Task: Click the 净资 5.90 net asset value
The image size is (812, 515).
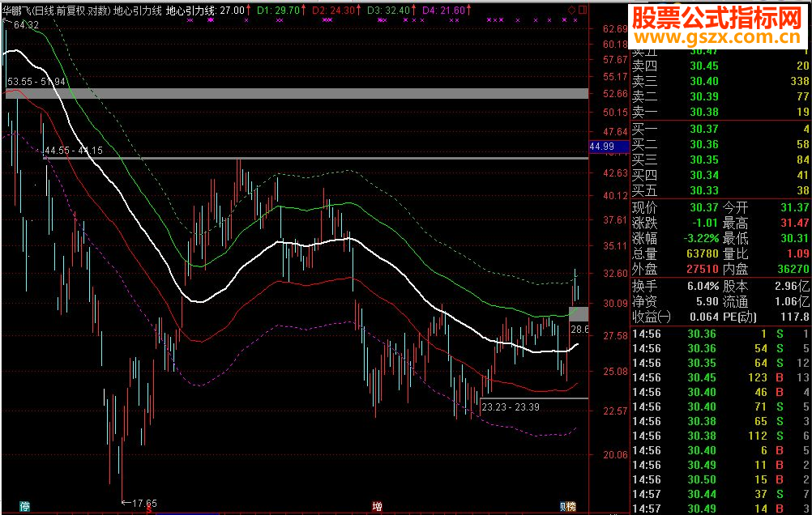Action: click(x=707, y=302)
